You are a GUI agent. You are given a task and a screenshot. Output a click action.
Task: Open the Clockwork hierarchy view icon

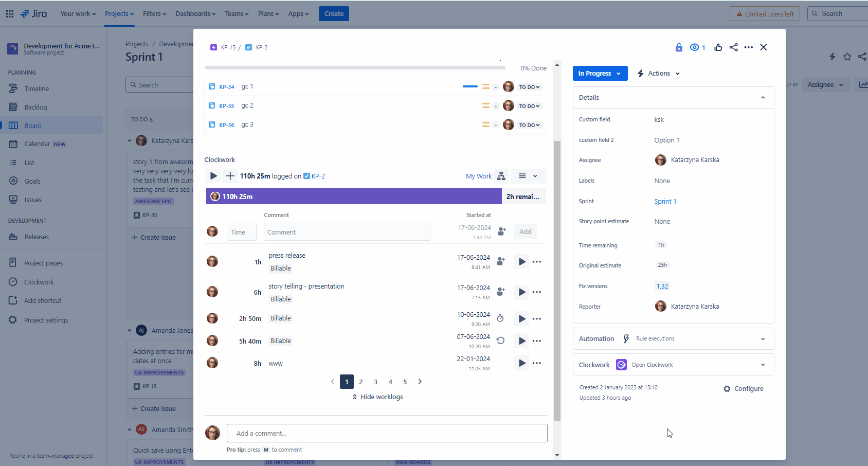[501, 176]
